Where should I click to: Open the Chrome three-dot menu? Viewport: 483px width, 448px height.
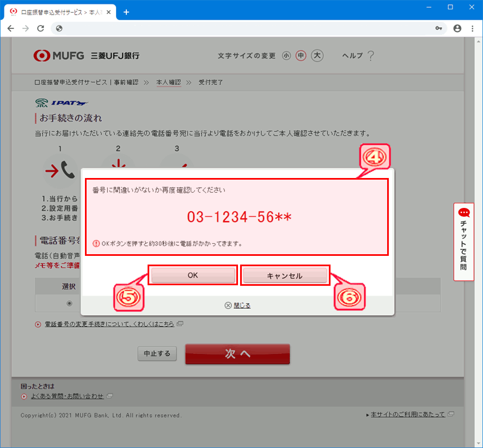click(472, 28)
